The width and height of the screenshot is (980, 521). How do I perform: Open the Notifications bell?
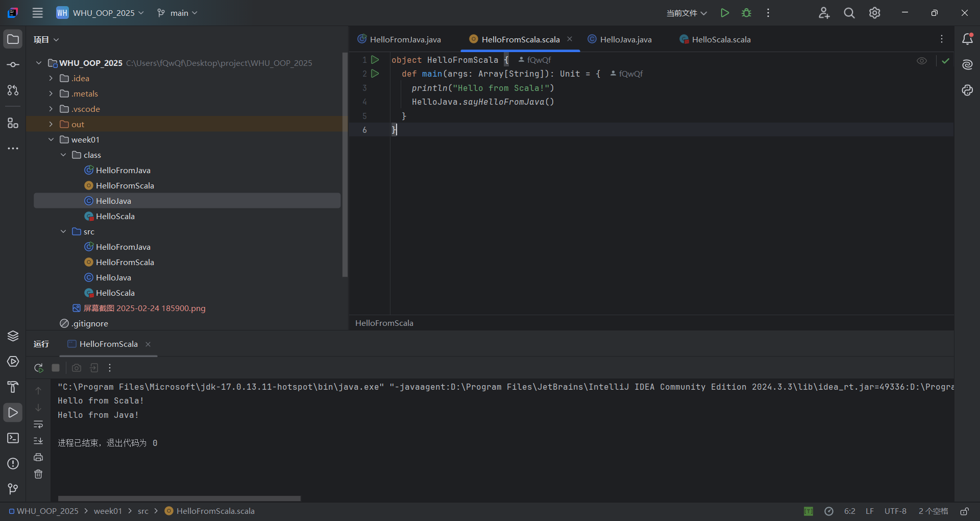[x=967, y=39]
